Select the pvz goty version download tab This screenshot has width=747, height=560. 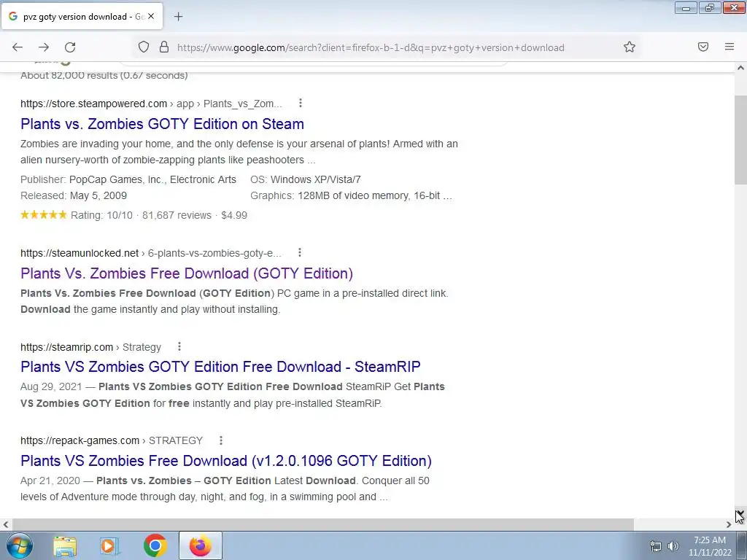[82, 16]
